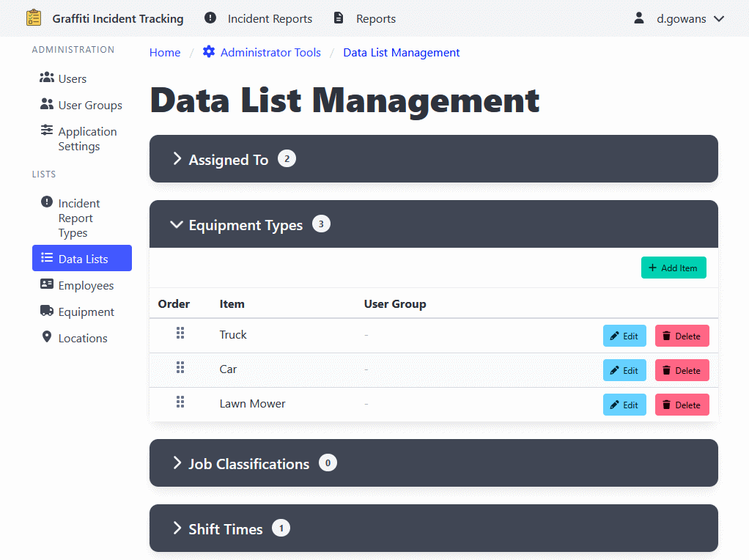749x560 pixels.
Task: Click the user silhouette icon near d.gowans
Action: (x=641, y=18)
